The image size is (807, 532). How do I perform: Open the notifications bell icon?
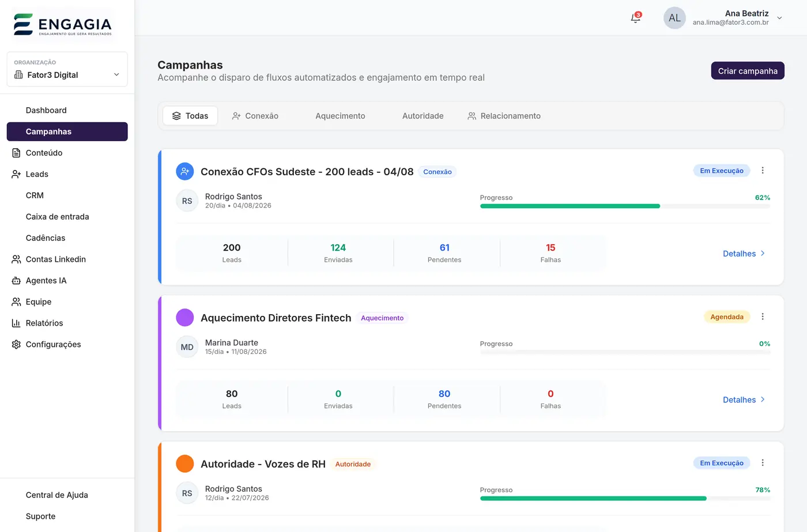tap(635, 18)
